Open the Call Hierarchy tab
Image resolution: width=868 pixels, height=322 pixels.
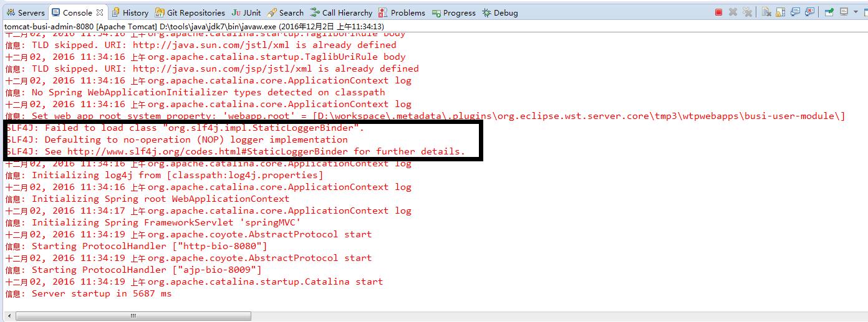point(340,12)
